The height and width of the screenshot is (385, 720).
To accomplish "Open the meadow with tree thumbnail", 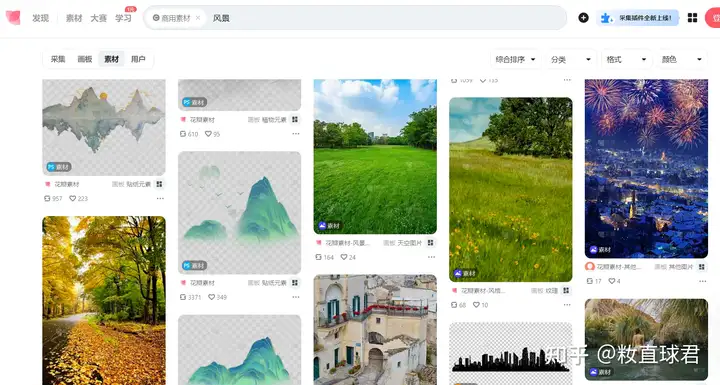I will (511, 190).
